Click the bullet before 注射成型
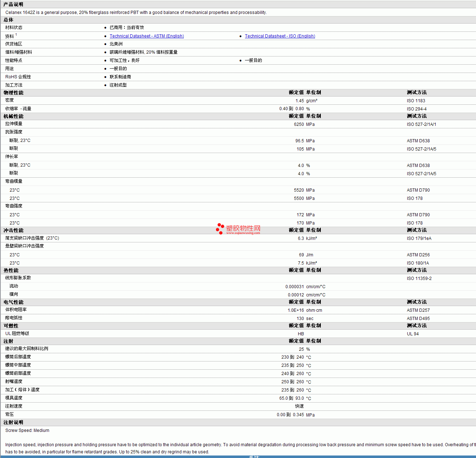 click(105, 85)
